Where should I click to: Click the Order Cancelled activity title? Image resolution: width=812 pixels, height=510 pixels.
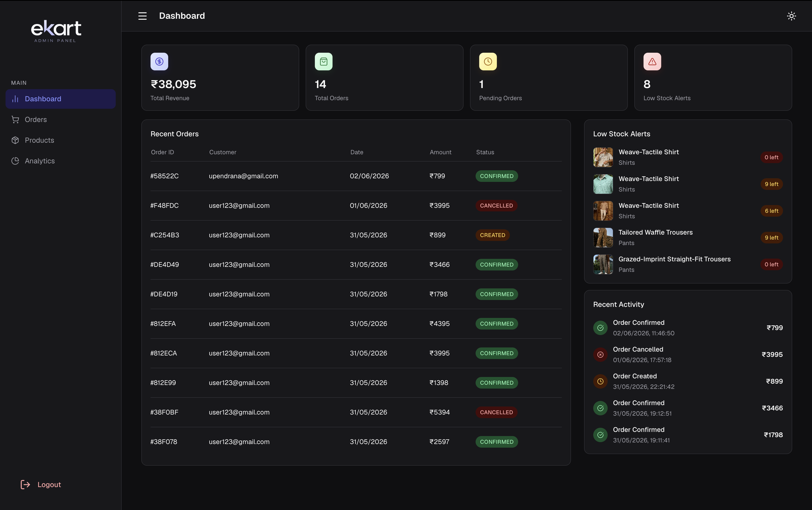(638, 349)
